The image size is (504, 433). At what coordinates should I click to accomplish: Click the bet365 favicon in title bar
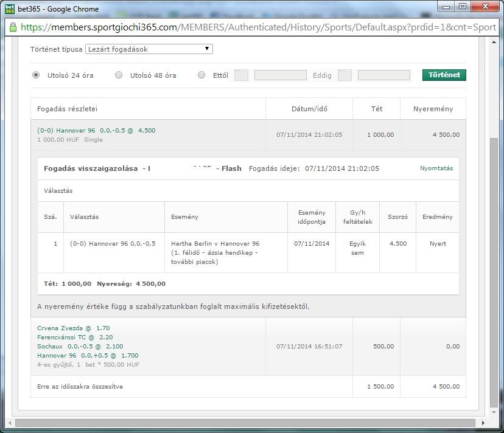(x=10, y=9)
